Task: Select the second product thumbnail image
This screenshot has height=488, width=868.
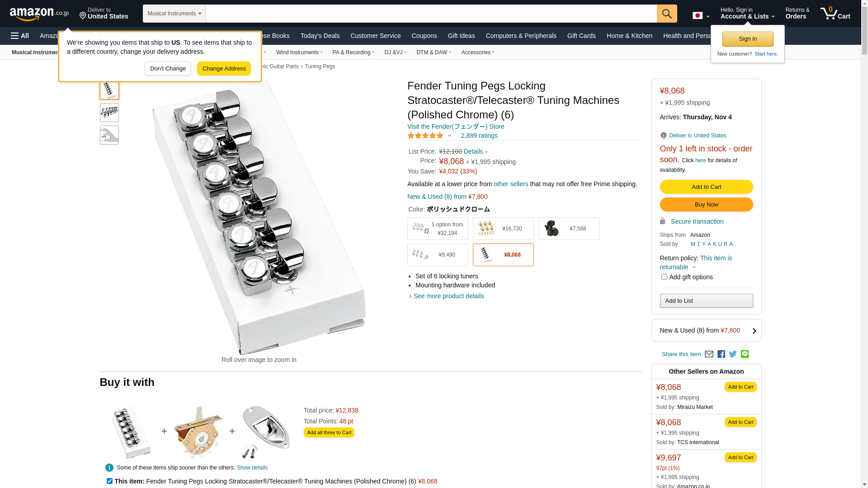Action: (x=109, y=113)
